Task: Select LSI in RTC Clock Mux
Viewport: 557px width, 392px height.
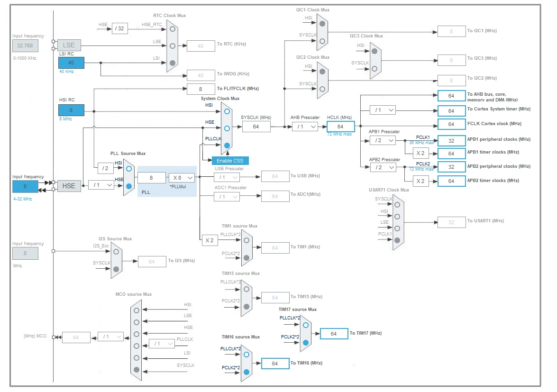Action: click(172, 63)
